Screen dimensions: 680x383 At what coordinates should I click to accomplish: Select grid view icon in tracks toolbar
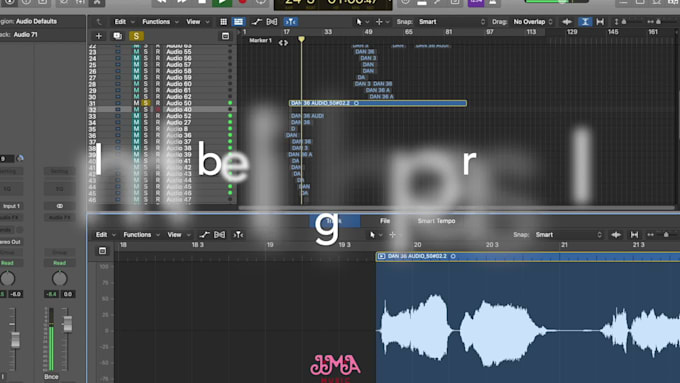(223, 22)
